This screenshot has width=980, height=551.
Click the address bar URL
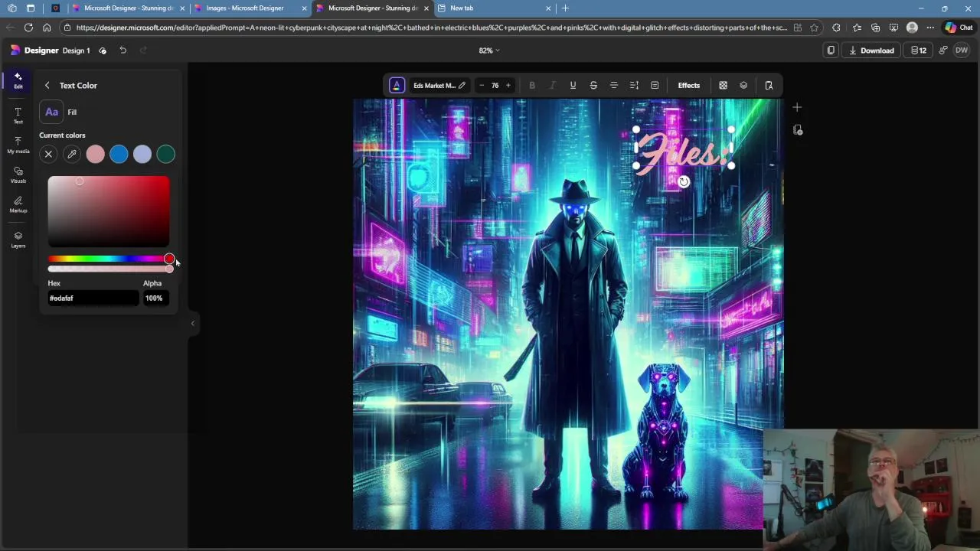(431, 28)
